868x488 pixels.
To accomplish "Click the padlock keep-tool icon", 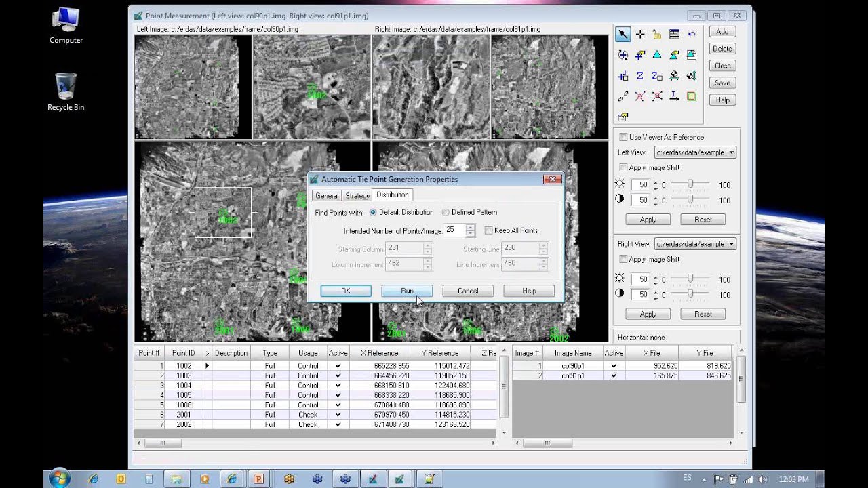I will tap(657, 35).
